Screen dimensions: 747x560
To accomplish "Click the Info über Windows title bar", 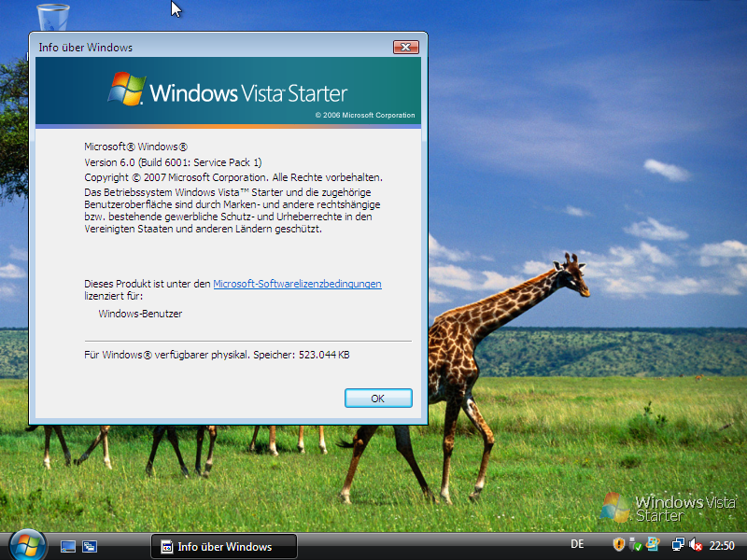I will coord(187,47).
